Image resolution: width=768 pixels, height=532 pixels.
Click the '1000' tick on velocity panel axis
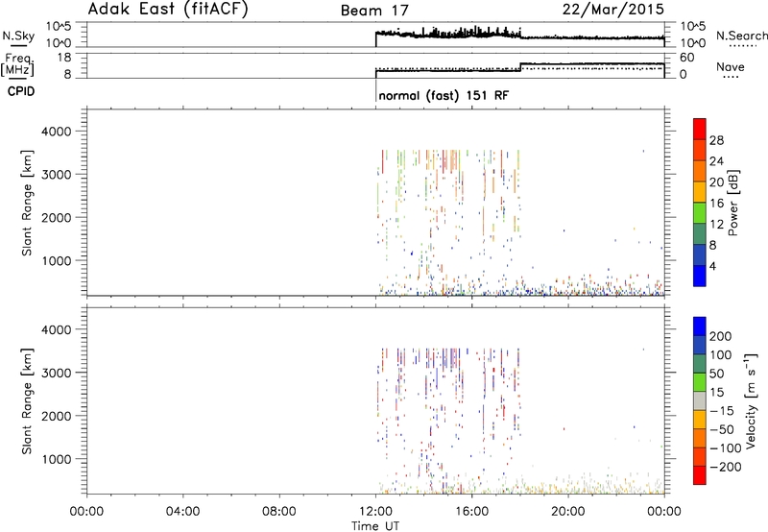point(57,459)
